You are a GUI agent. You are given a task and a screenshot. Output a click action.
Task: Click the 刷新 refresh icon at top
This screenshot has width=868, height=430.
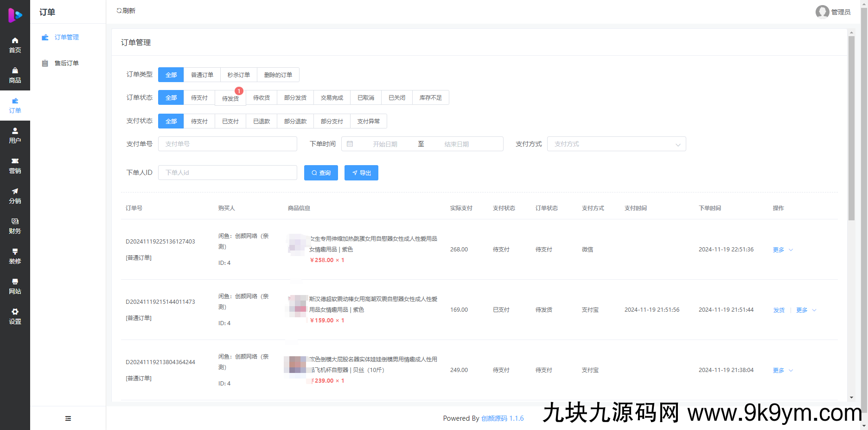(x=125, y=10)
